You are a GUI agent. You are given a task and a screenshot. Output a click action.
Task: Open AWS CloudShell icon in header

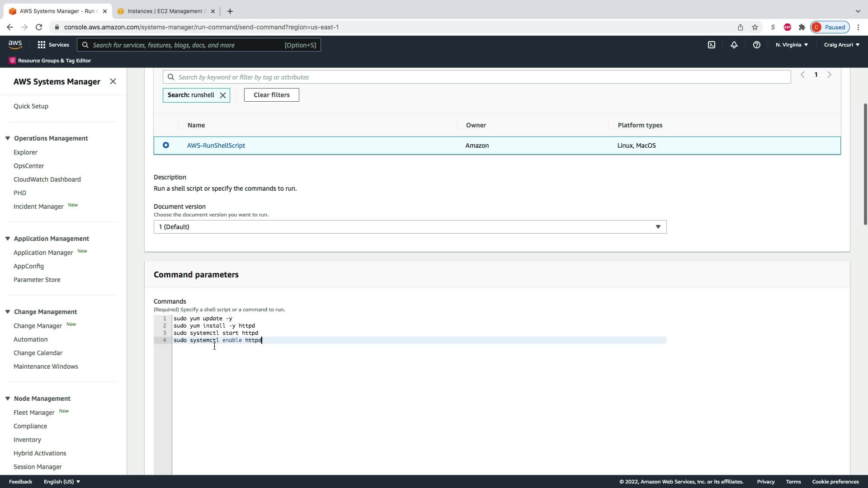[x=711, y=45]
